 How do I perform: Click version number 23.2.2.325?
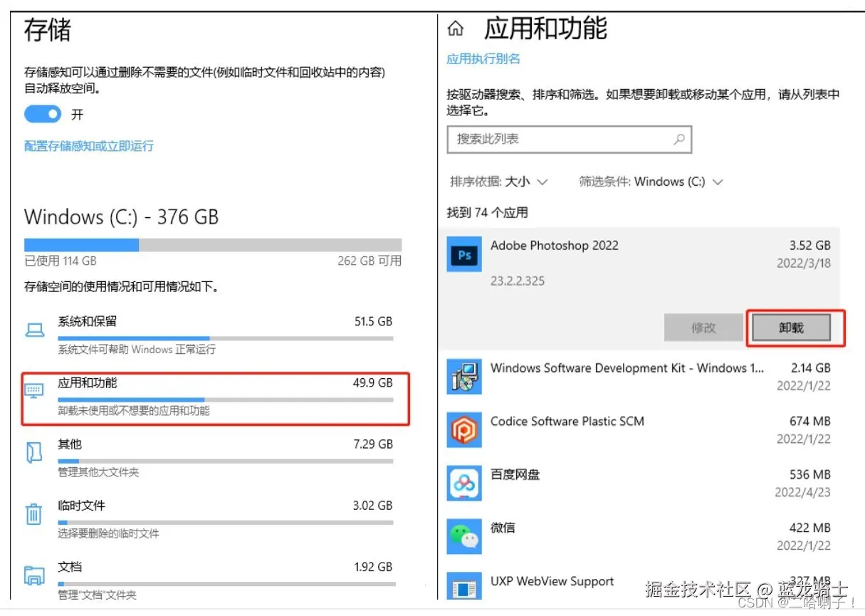tap(518, 281)
